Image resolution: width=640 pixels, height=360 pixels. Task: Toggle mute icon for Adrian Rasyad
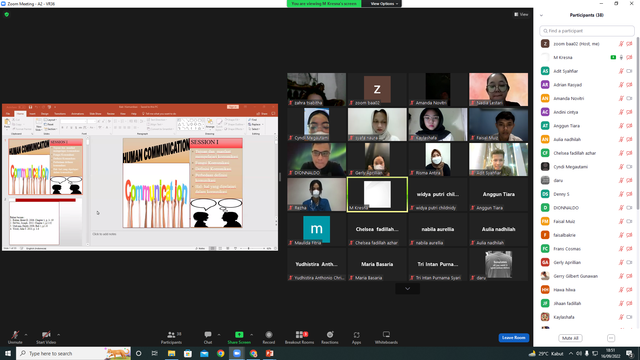tap(621, 85)
